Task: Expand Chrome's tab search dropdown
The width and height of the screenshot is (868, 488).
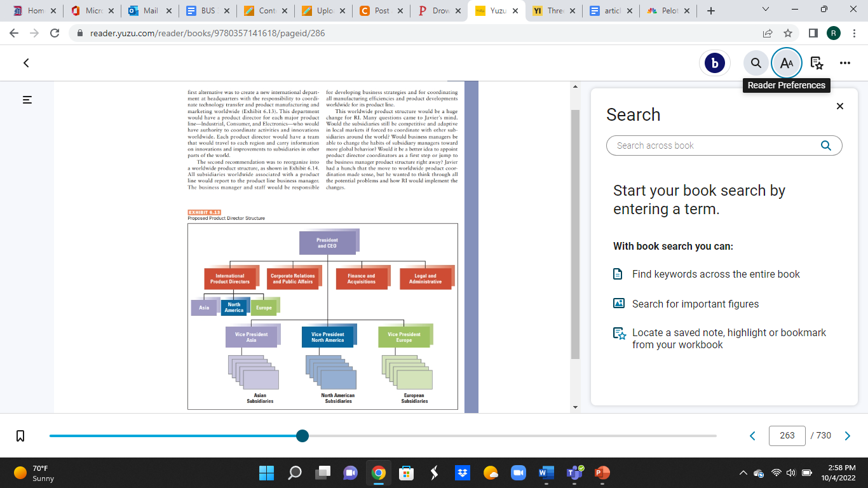Action: pyautogui.click(x=765, y=10)
